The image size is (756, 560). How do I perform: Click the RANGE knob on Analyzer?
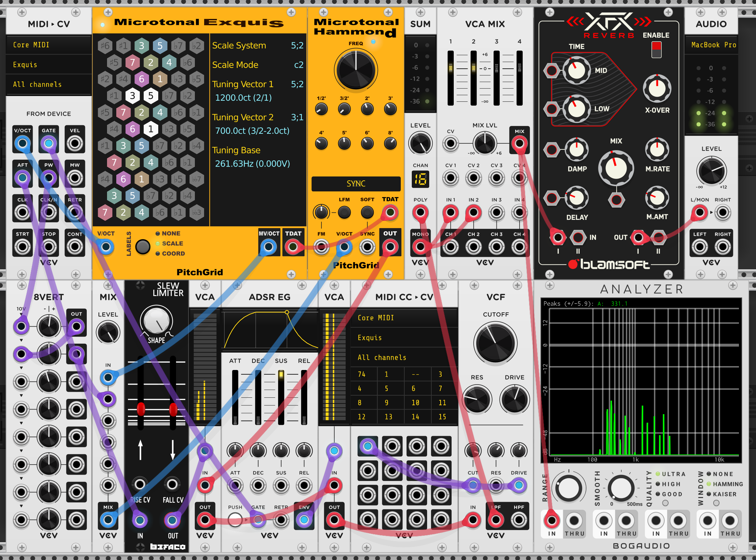pos(569,488)
